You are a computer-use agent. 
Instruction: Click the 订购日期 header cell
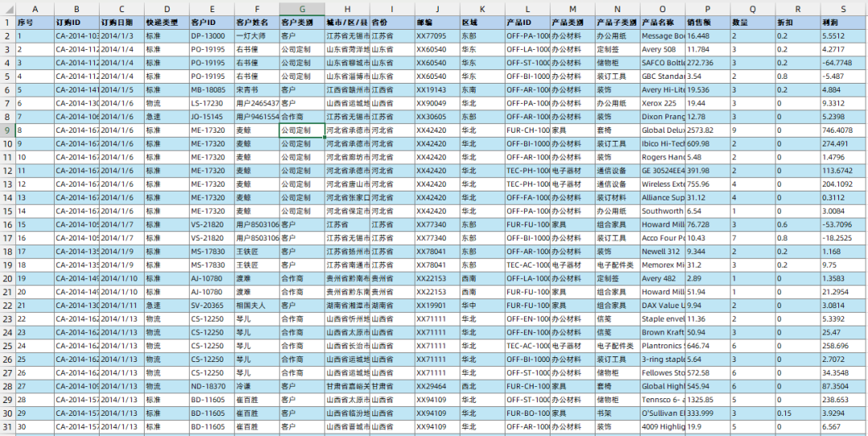tap(122, 23)
